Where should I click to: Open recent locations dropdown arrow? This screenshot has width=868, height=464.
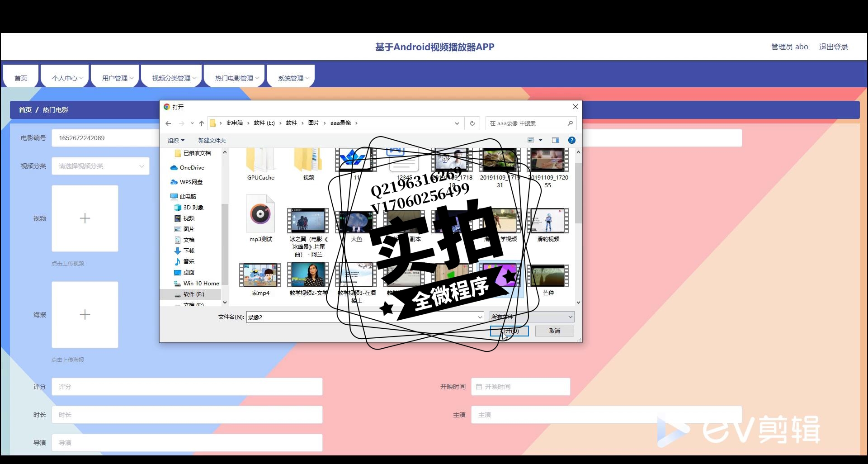point(192,123)
